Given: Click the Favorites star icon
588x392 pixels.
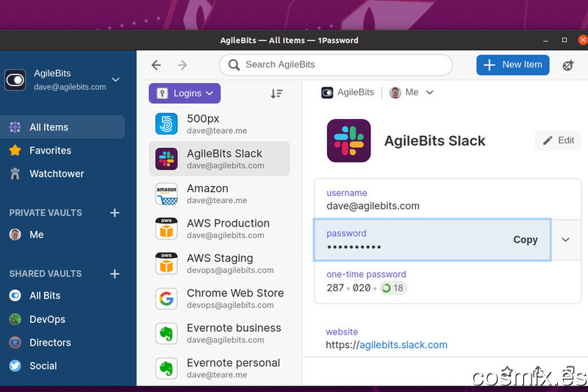Looking at the screenshot, I should 15,151.
